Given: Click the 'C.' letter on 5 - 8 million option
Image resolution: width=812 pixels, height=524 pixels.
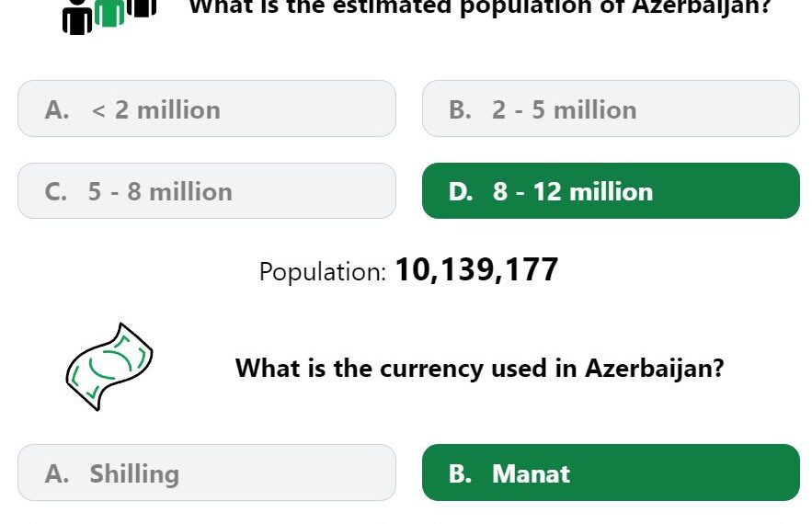Looking at the screenshot, I should [x=56, y=191].
